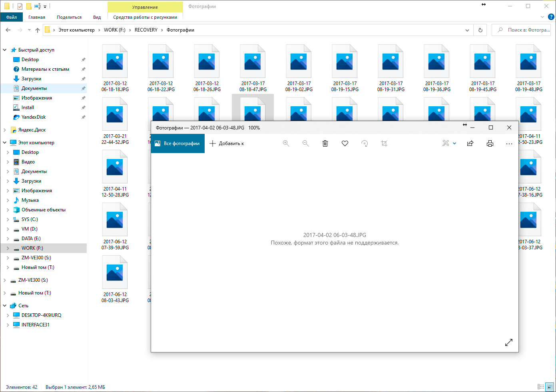Expand the WORK (F:) drive tree node
This screenshot has height=392, width=556.
pyautogui.click(x=8, y=248)
